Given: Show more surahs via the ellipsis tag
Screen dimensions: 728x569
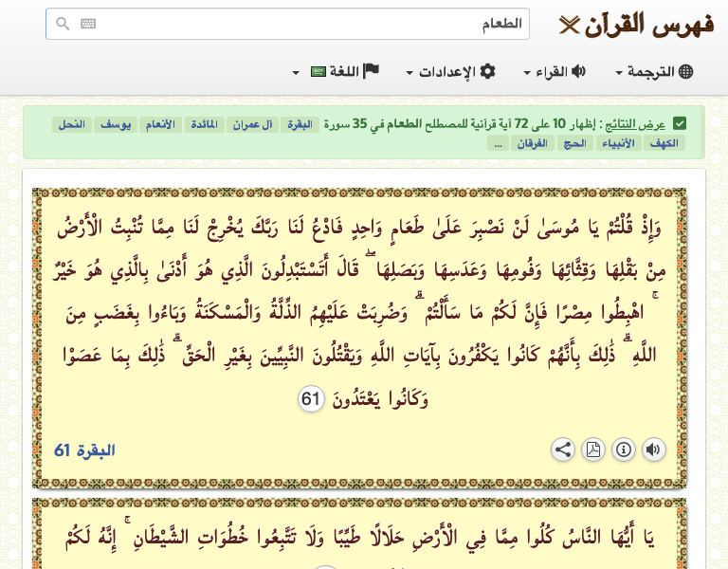Looking at the screenshot, I should (499, 143).
